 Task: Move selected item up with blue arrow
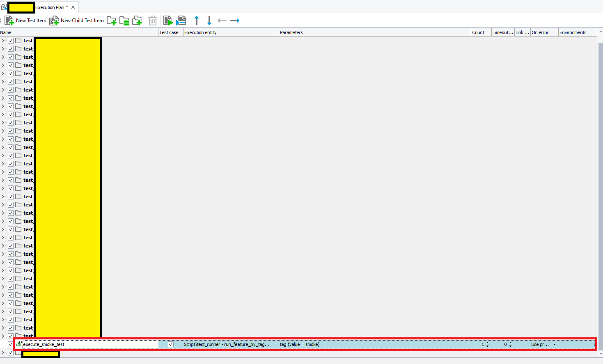coord(197,21)
